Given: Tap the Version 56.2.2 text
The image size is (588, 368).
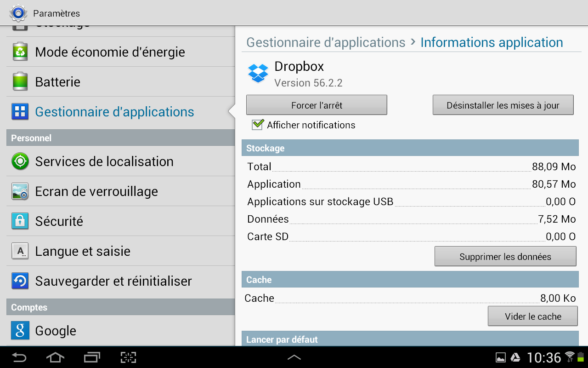Looking at the screenshot, I should (x=308, y=83).
